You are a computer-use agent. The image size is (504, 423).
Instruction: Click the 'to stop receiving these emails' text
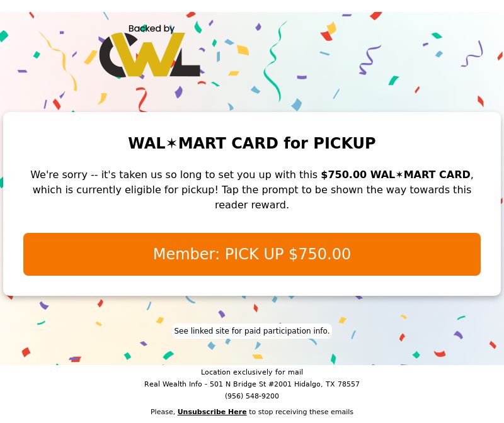pyautogui.click(x=301, y=412)
